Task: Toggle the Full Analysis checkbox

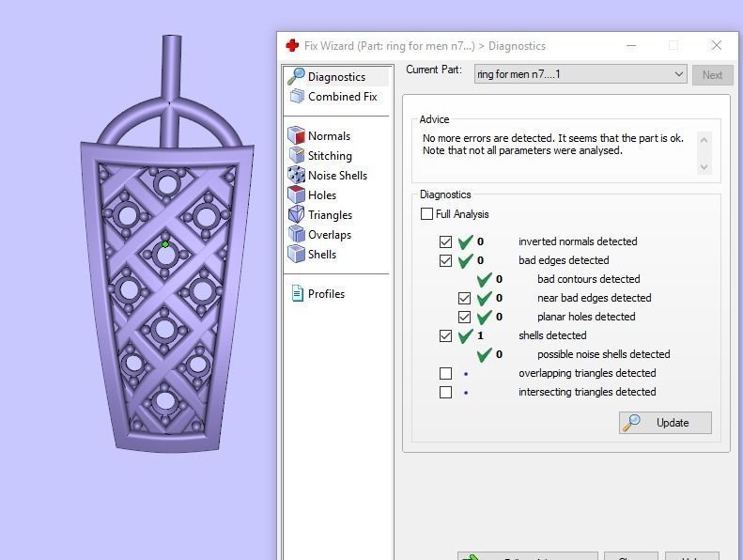Action: pos(426,214)
